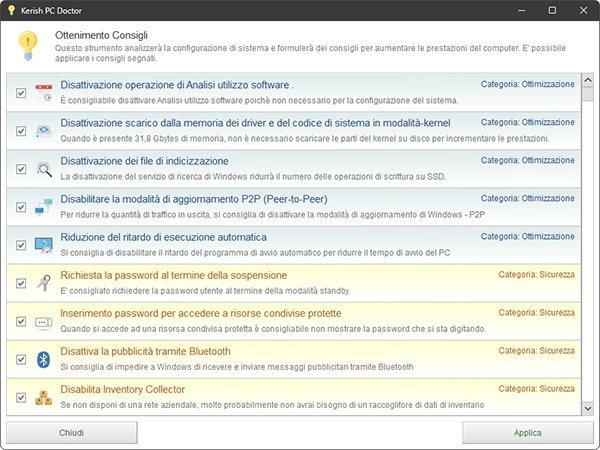Click the keys password icon
Viewport: 600px width, 450px height.
click(44, 283)
